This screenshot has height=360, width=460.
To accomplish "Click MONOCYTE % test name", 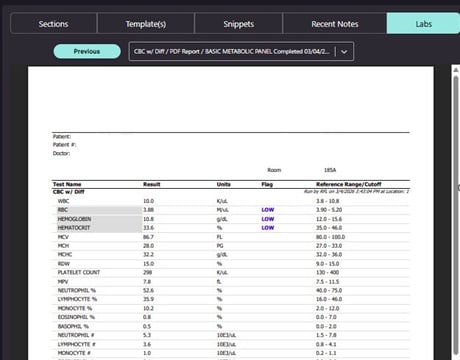I will (75, 308).
